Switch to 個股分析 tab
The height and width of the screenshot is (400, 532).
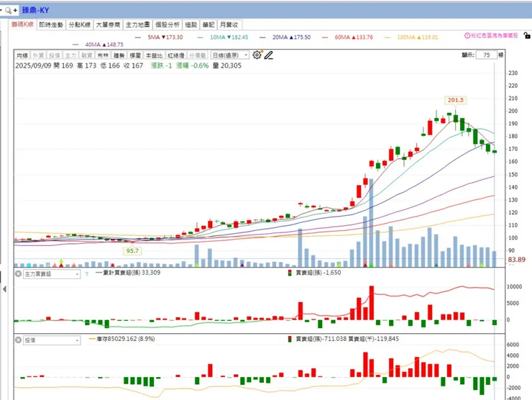(168, 24)
